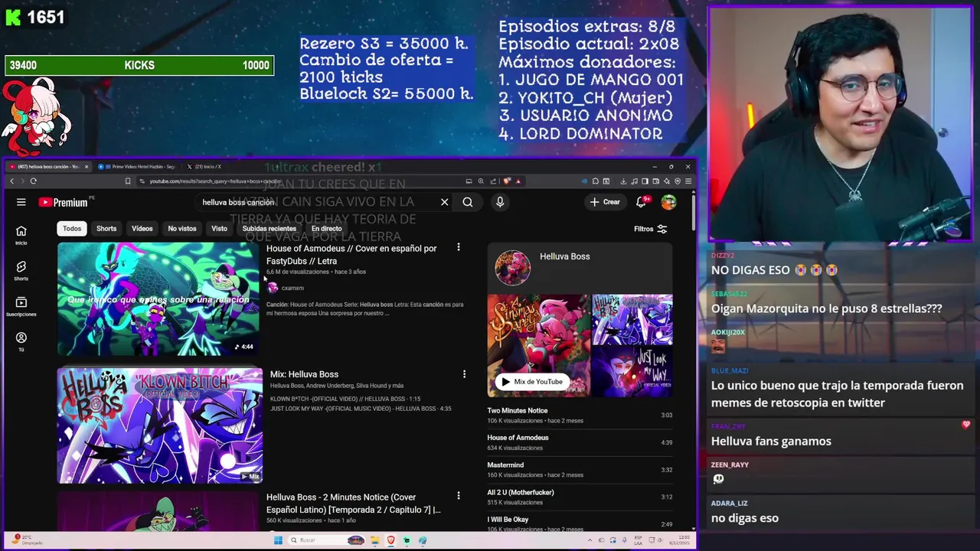The image size is (980, 551).
Task: Click the House of Asmodeus video thumbnail
Action: (x=159, y=299)
